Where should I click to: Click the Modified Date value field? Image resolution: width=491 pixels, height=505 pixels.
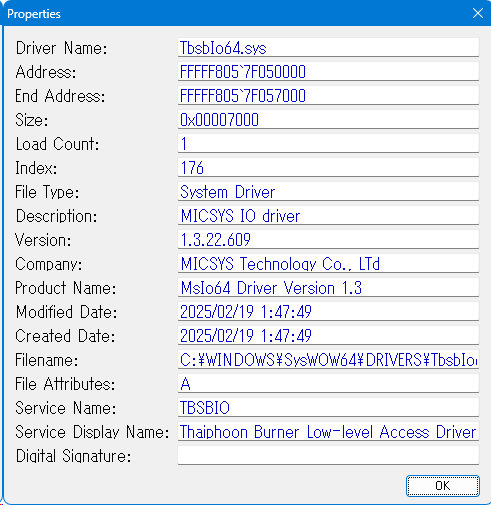coord(328,311)
